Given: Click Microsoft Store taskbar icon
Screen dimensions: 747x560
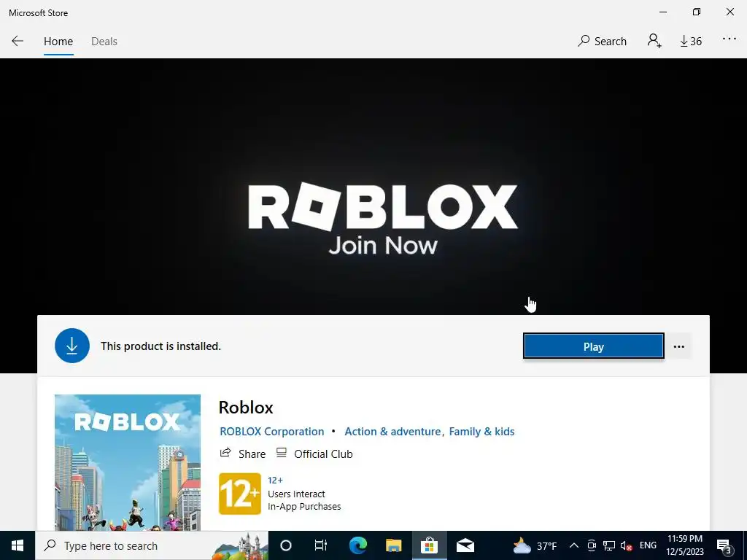Looking at the screenshot, I should (429, 545).
